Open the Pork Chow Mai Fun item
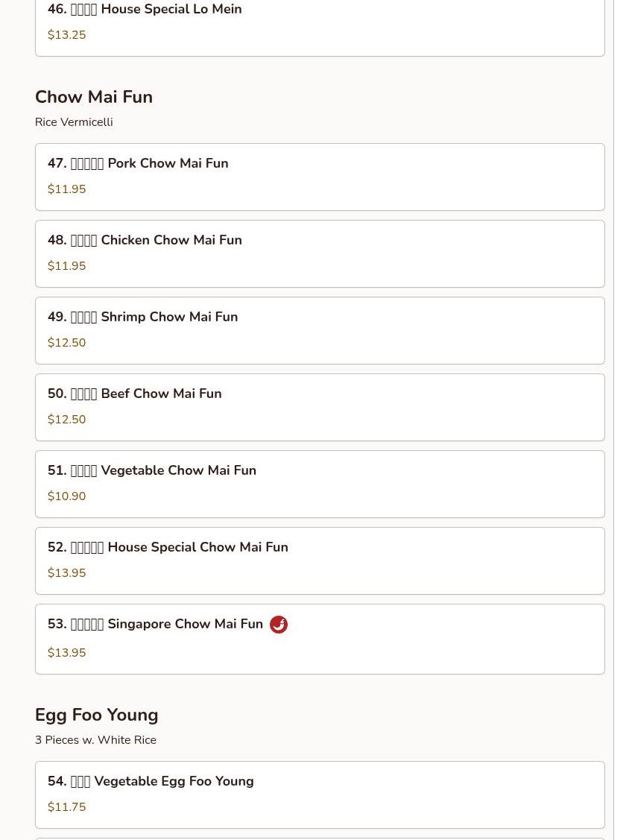629x840 pixels. 320,177
